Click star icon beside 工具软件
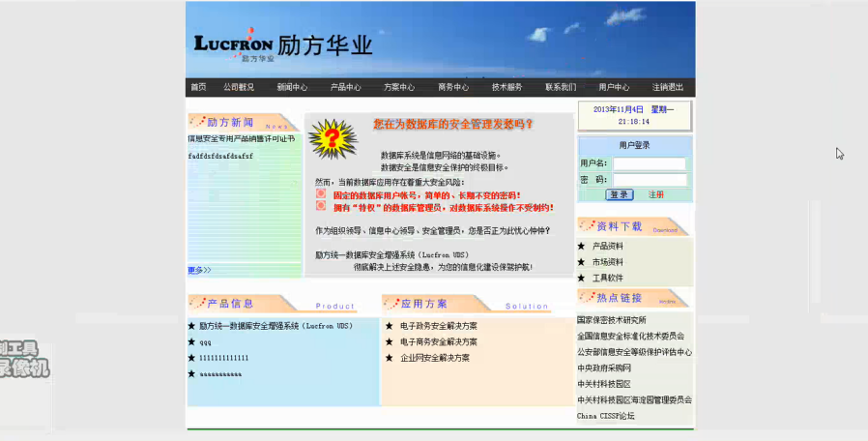Viewport: 868px width, 441px height. point(581,279)
